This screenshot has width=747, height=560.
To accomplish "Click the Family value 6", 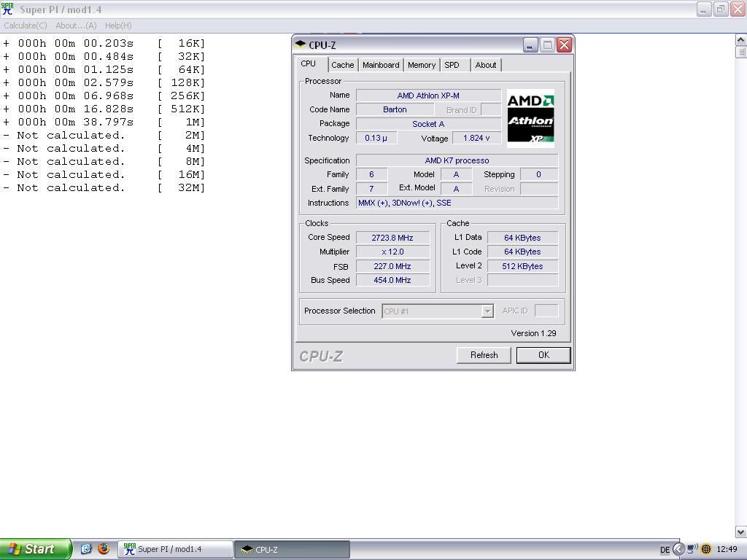I will [x=371, y=174].
